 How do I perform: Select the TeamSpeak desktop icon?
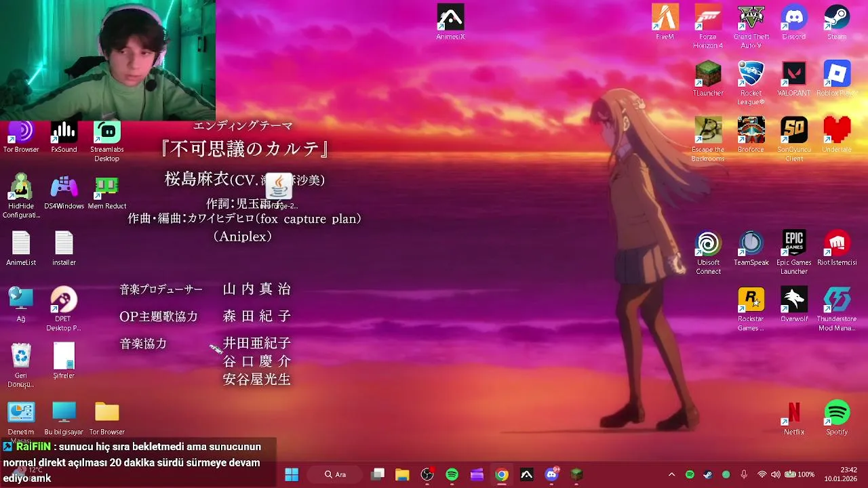click(751, 247)
